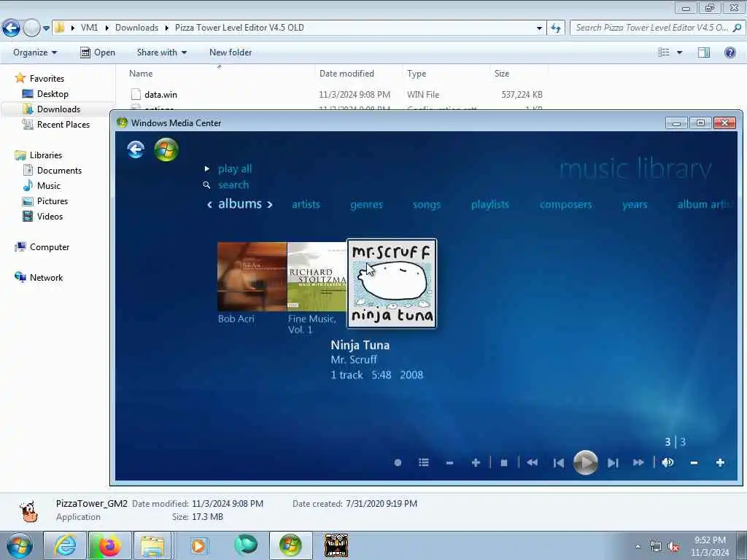Toggle the preview pane
The image size is (747, 560).
[704, 52]
